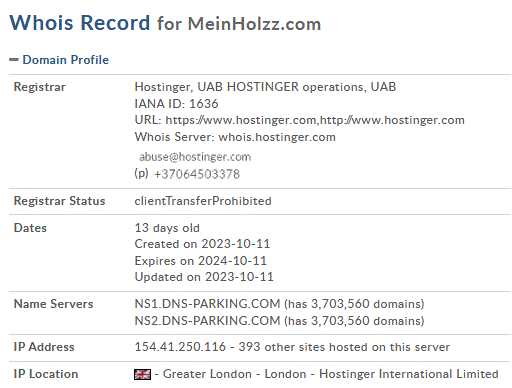This screenshot has width=512, height=388.
Task: Click the IP Location row label
Action: tap(46, 374)
